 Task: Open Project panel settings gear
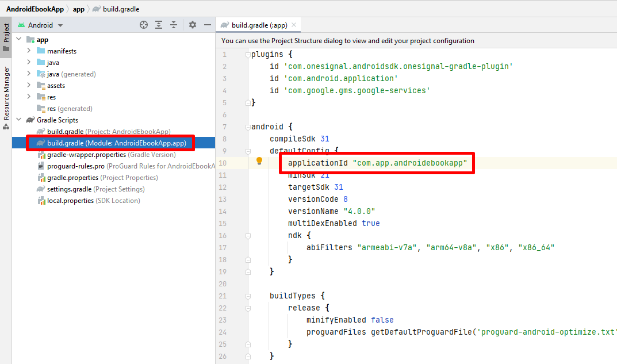coord(193,25)
